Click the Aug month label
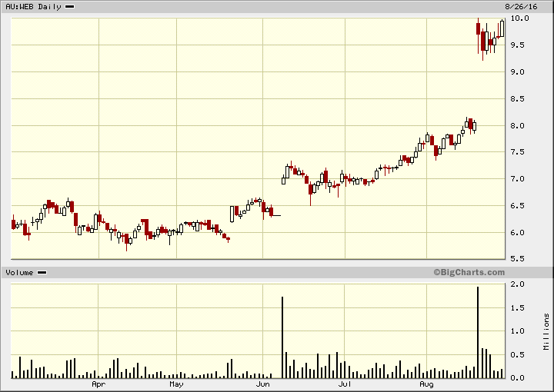The image size is (554, 392). coord(426,384)
